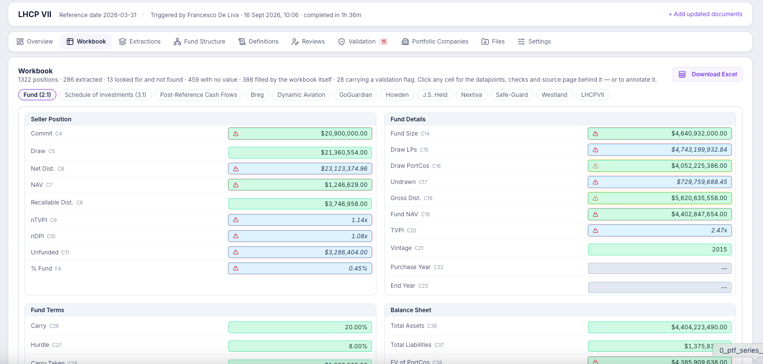Open Portfolio Companies tab
Screen dimensions: 763x364
tap(435, 41)
